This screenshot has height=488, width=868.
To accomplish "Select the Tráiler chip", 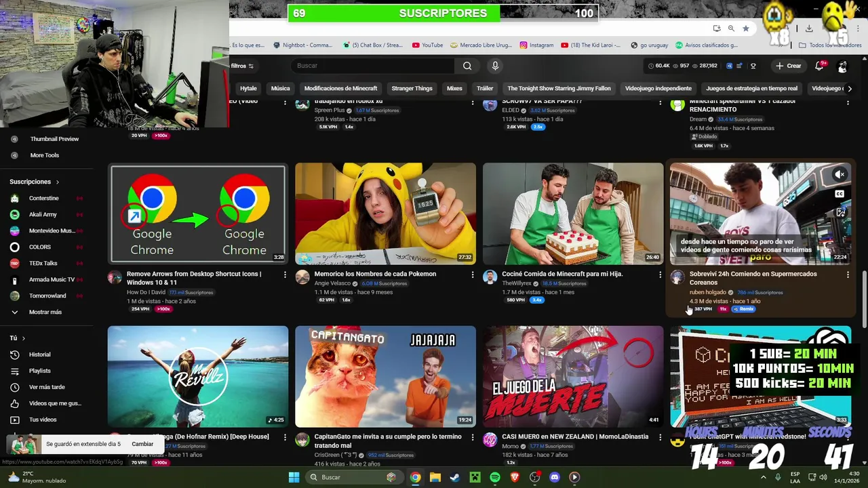I will coord(485,88).
